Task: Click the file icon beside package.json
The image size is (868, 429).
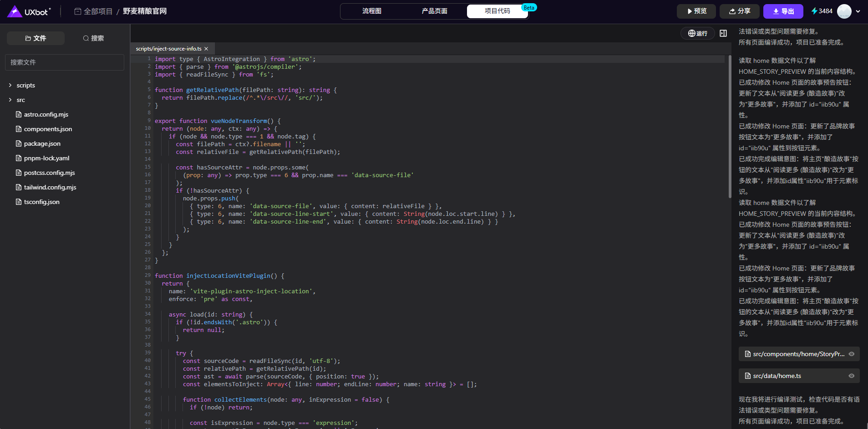Action: click(19, 143)
